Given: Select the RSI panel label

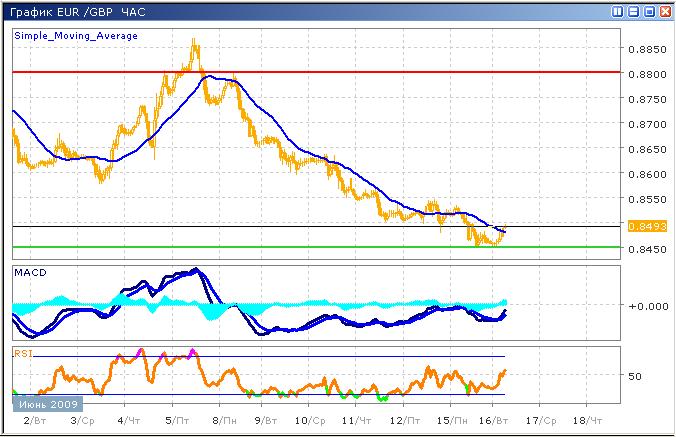Looking at the screenshot, I should pos(23,352).
